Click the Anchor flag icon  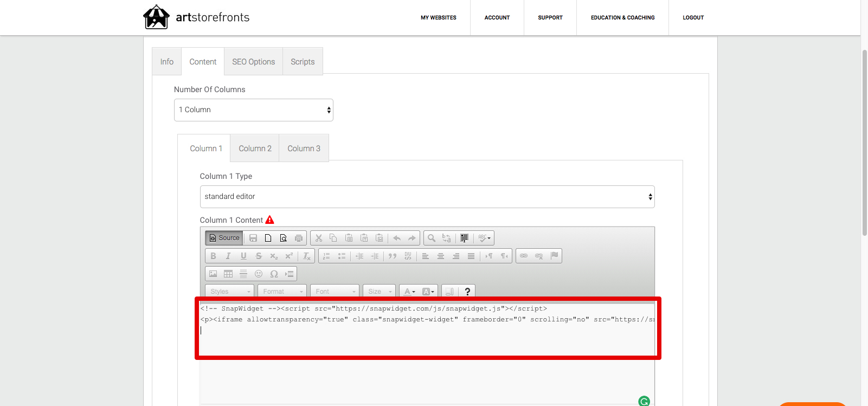point(554,256)
